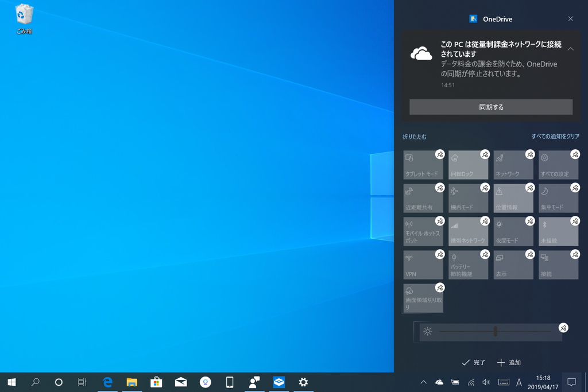Click the 携帯ネットワーク tile
Screen dimensions: 588x392
(468, 232)
